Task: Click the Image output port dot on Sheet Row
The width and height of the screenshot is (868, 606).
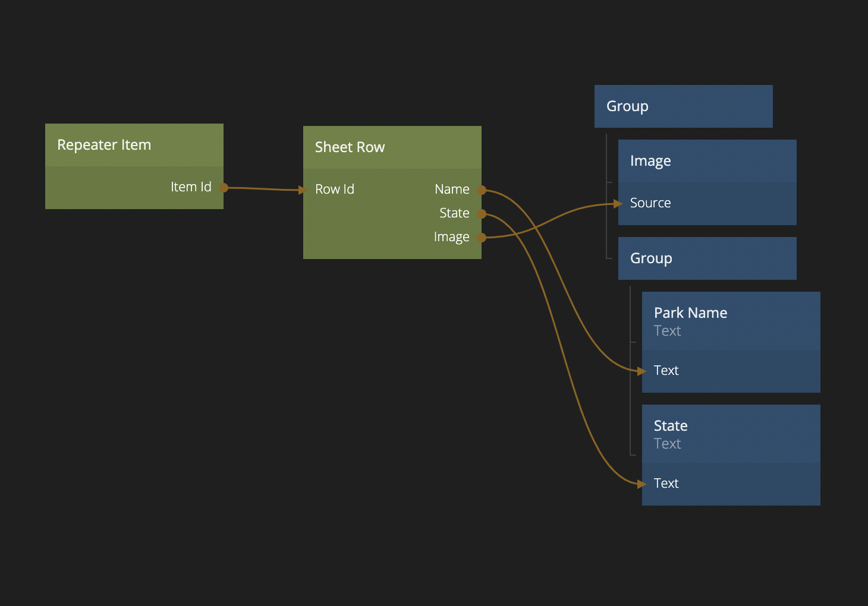Action: click(x=482, y=238)
